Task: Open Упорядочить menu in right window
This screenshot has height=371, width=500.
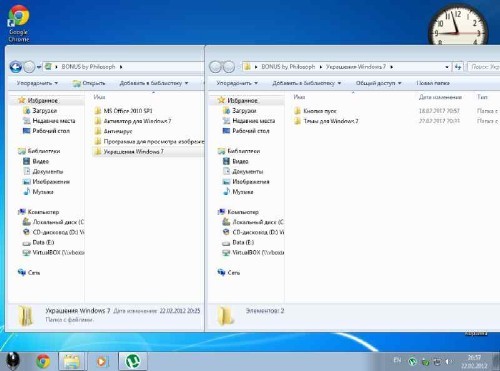Action: click(x=237, y=83)
